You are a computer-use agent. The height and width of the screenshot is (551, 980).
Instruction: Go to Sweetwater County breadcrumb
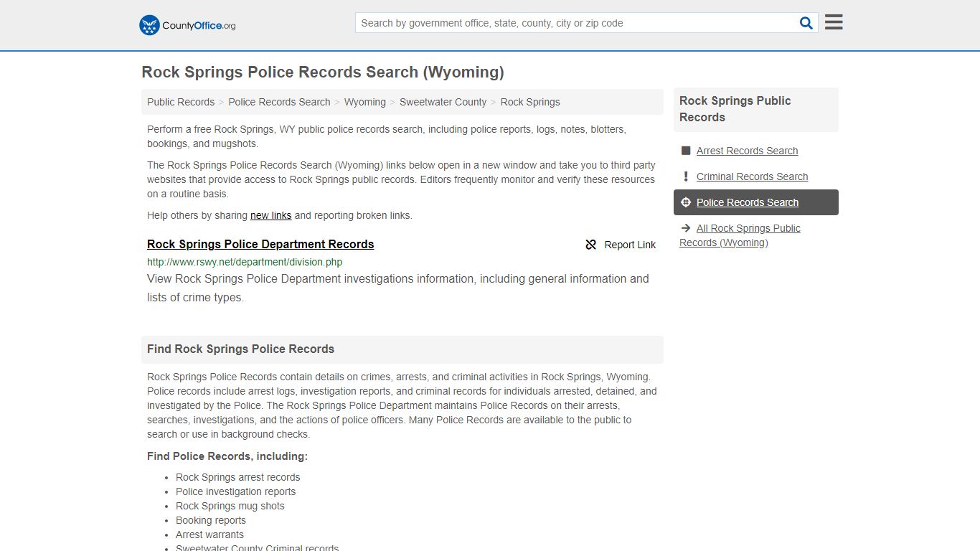point(443,102)
